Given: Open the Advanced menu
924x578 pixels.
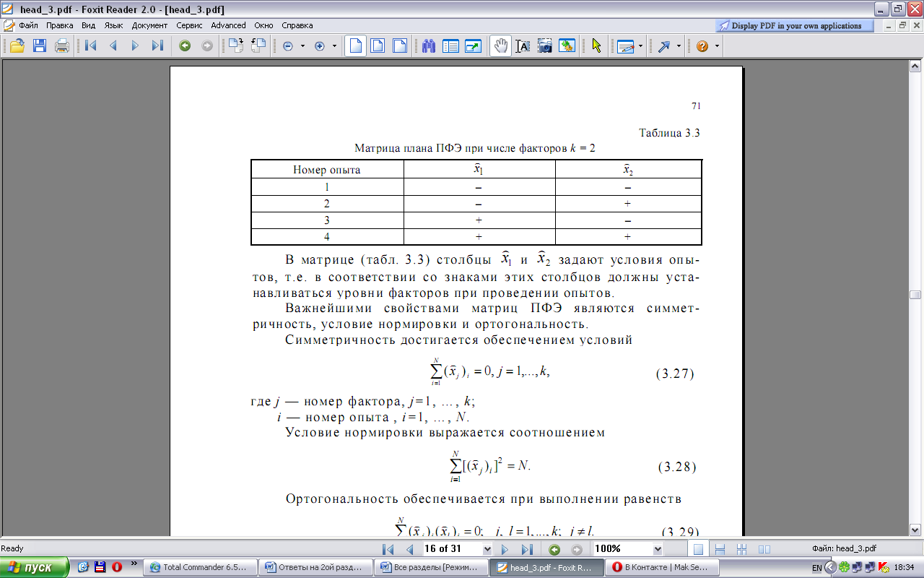Looking at the screenshot, I should tap(228, 25).
